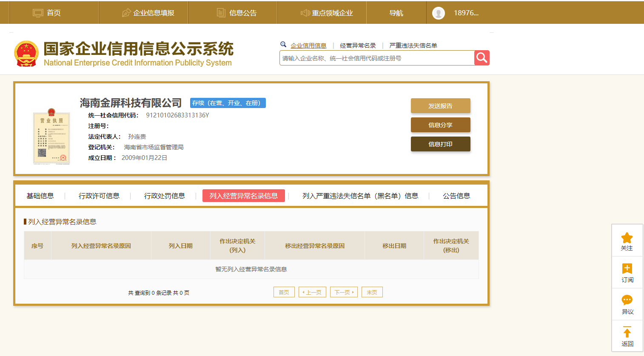
Task: Click the star 关注 icon
Action: (627, 238)
